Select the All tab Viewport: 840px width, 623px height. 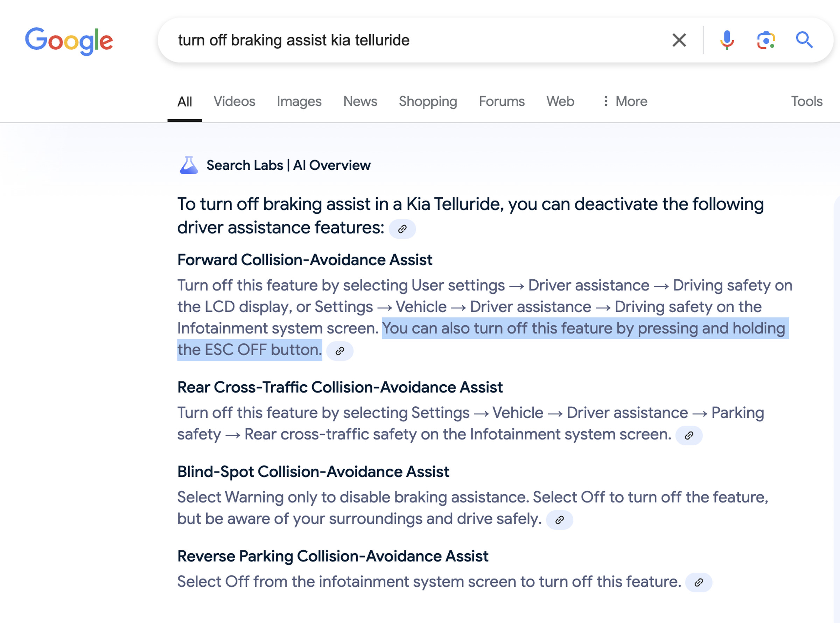tap(185, 101)
